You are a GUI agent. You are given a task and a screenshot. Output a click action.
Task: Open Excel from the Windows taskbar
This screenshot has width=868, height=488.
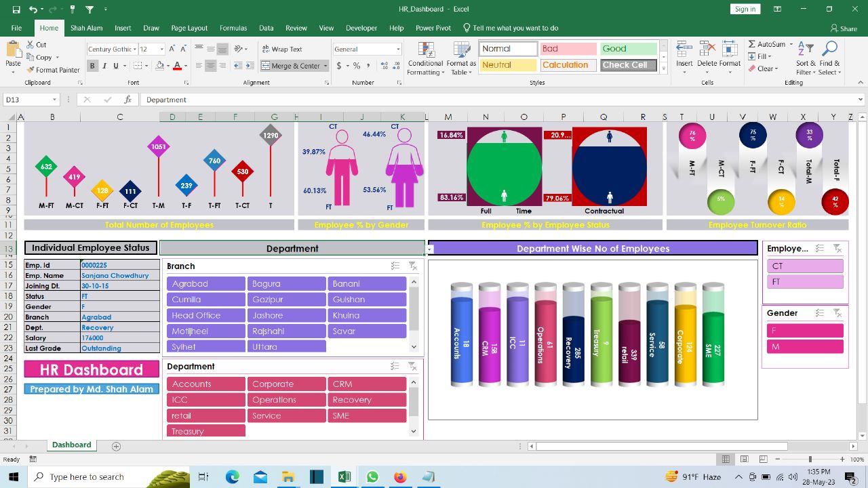[x=344, y=477]
